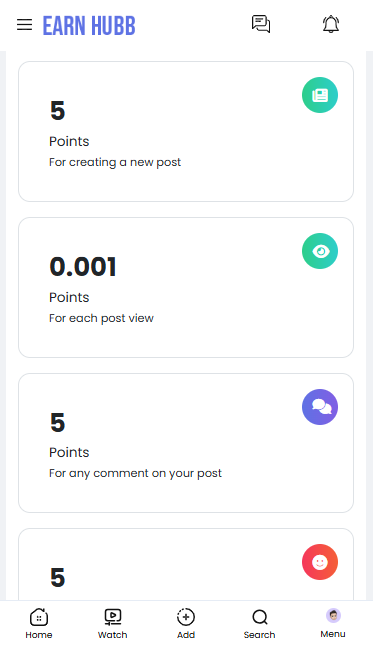Click the partially visible bottom points card
This screenshot has height=652, width=373.
[x=186, y=564]
